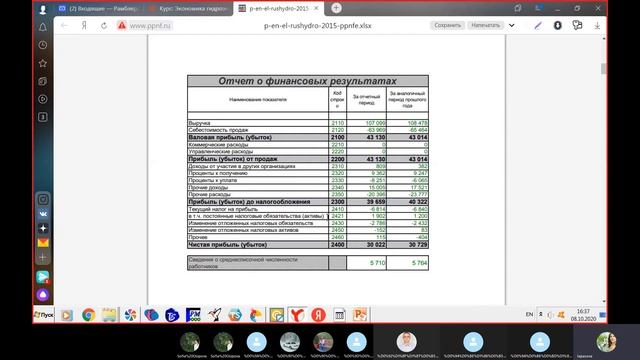
Task: Open the downloads arrow icon
Action: (597, 26)
